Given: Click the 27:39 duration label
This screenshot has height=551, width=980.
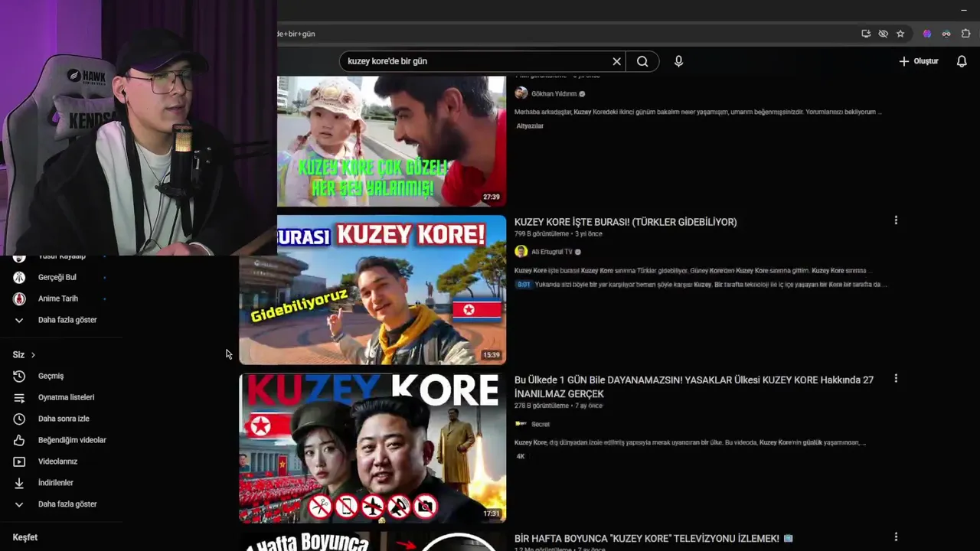Looking at the screenshot, I should tap(491, 197).
